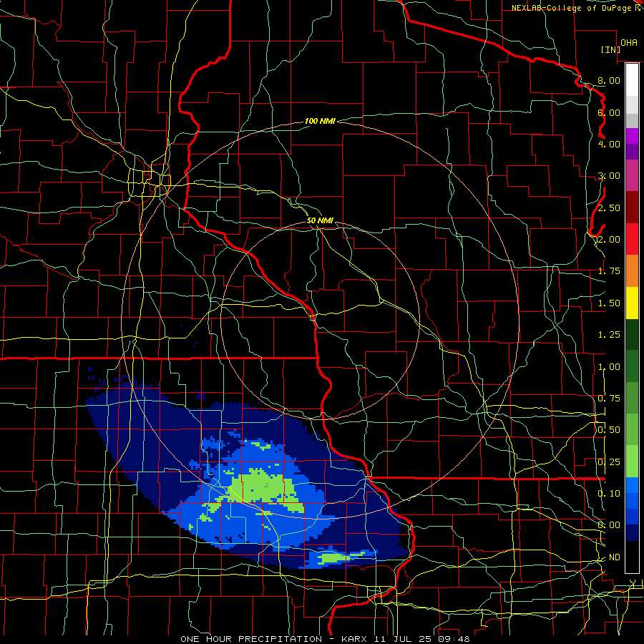Click the white swatch atop the legend
The width and height of the screenshot is (644, 644).
(632, 80)
